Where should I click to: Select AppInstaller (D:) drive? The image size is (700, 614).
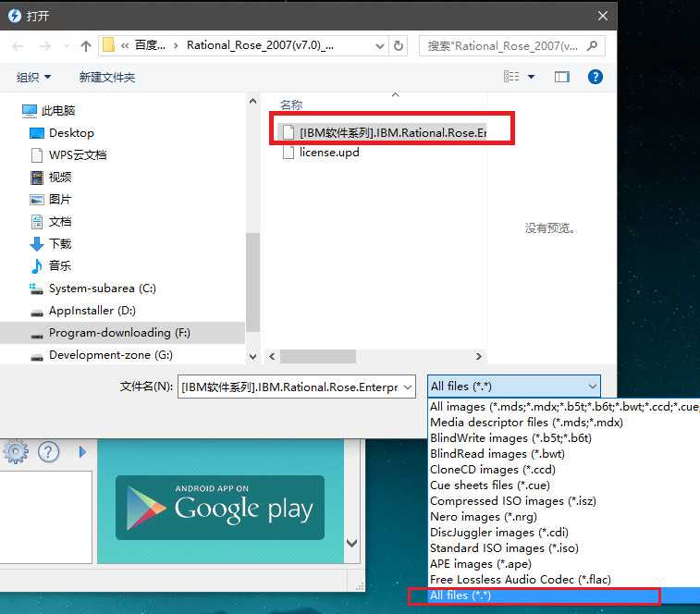(83, 311)
